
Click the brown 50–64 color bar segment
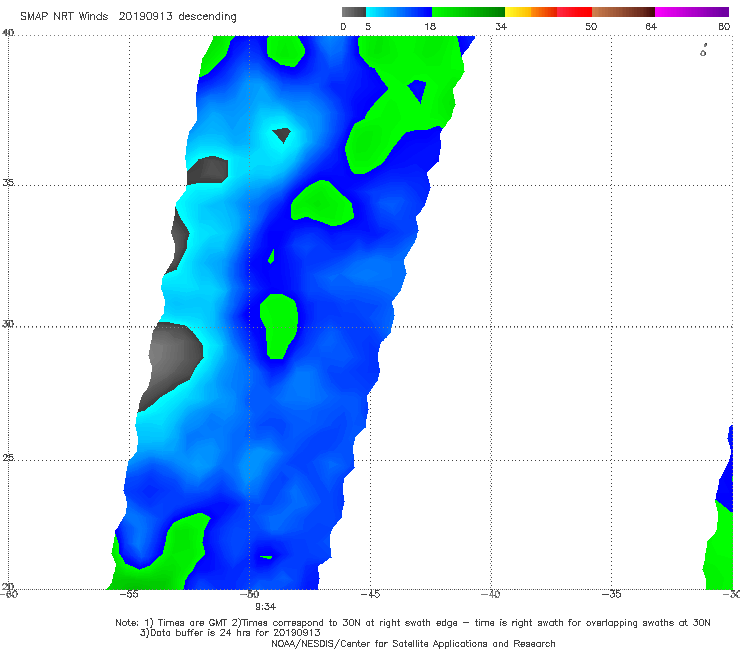click(623, 12)
